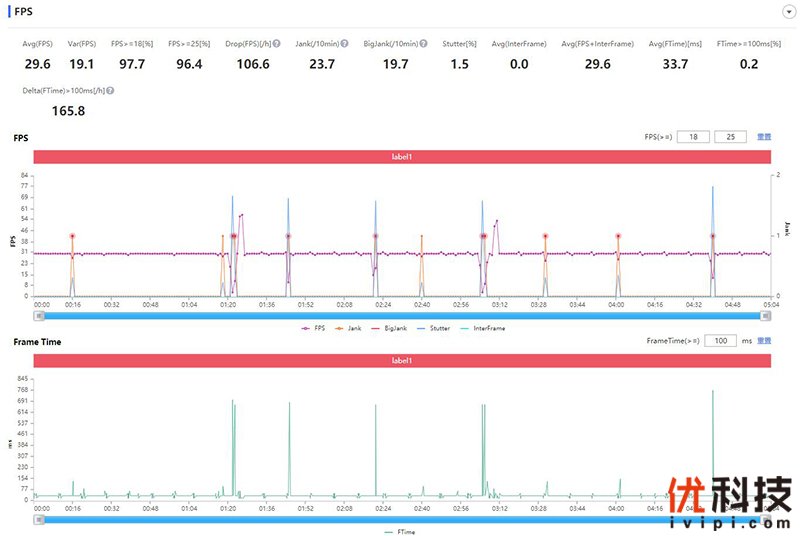Click the FPS threshold field showing 18
The image size is (800, 536).
692,137
